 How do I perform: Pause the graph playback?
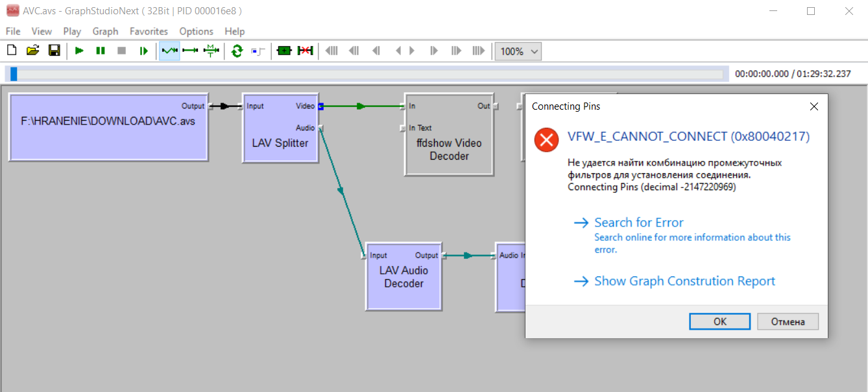101,51
